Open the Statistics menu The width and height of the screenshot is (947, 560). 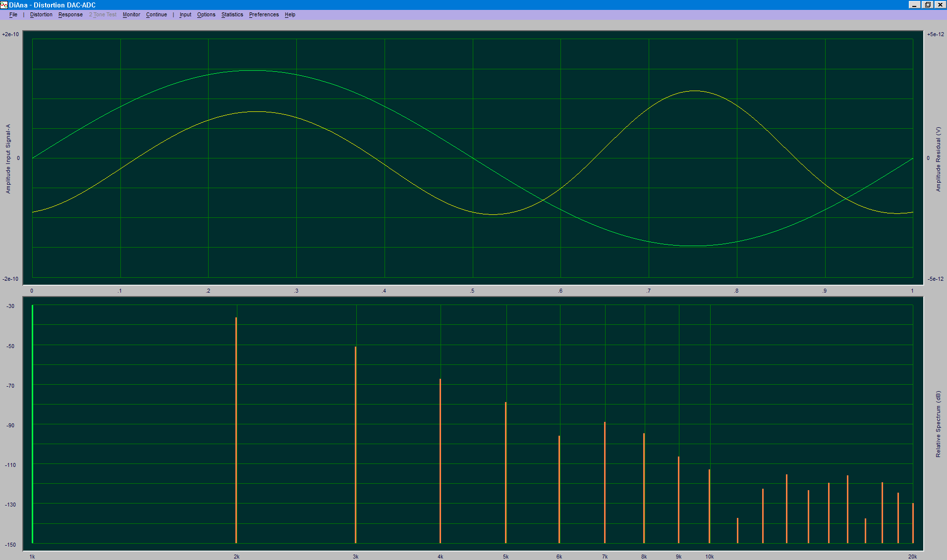point(232,14)
